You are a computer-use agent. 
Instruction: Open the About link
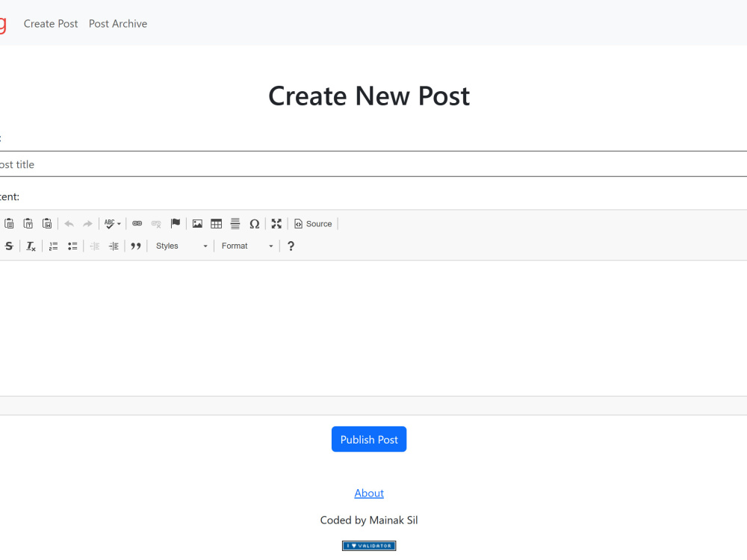tap(369, 493)
